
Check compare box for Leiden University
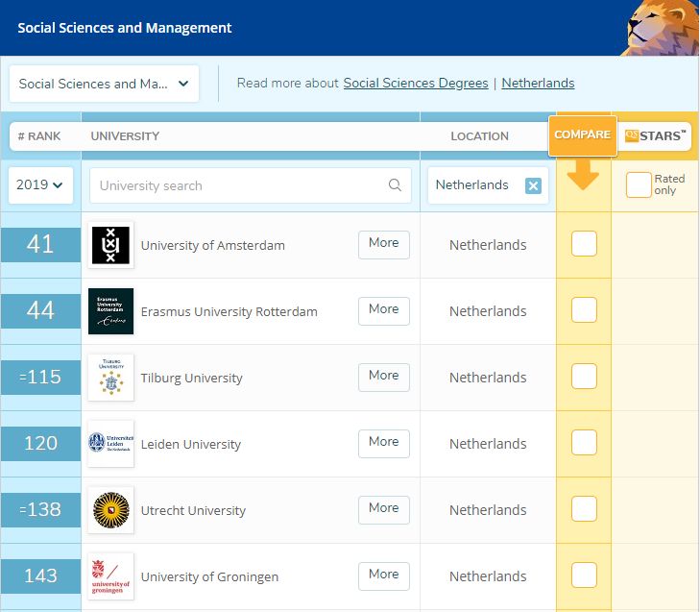[x=584, y=442]
